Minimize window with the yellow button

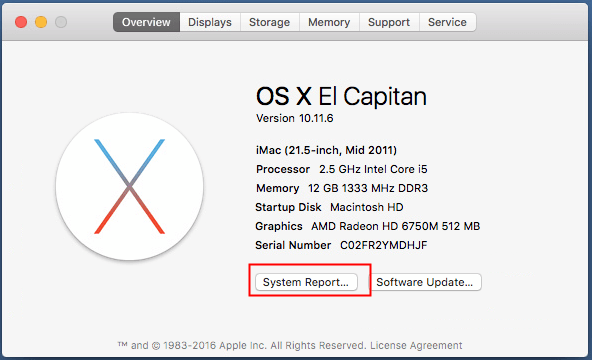tap(41, 22)
